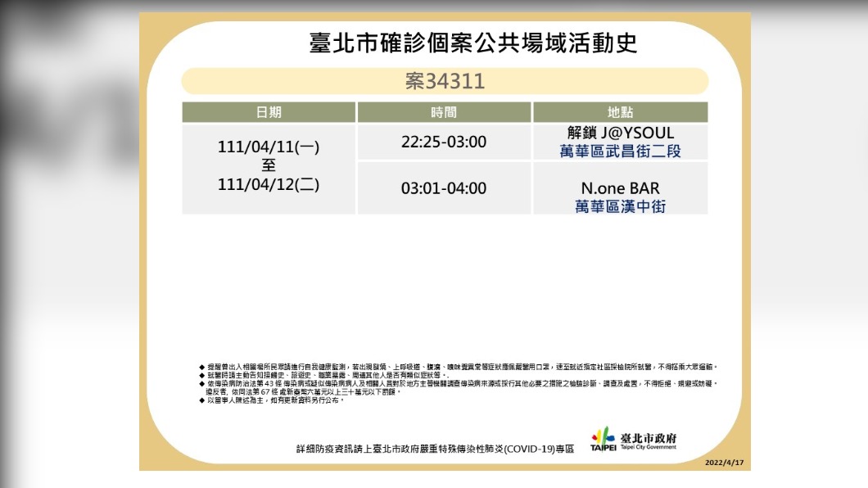Click the first footnote starting with 提醒
Screen dimensions: 868x488
[x=459, y=367]
